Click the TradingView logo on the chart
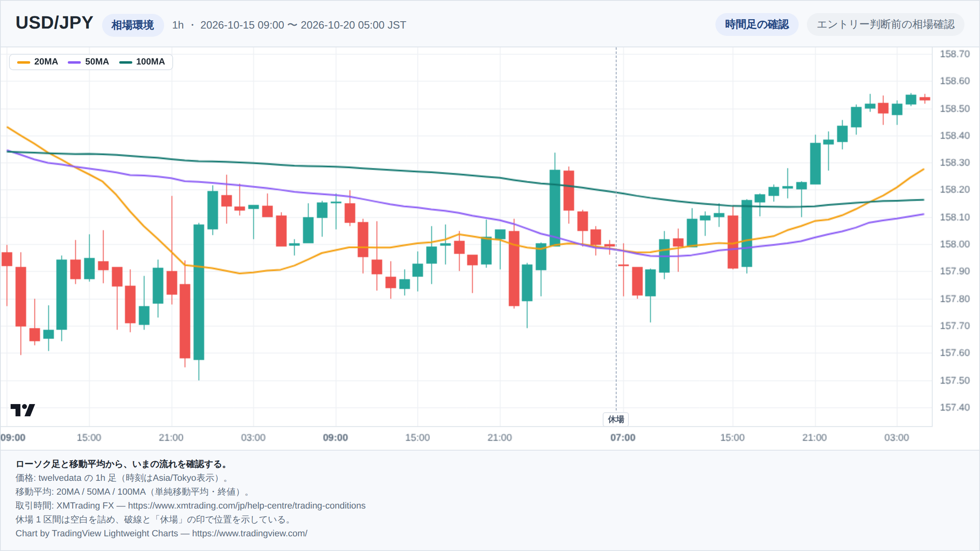980x551 pixels. click(23, 410)
